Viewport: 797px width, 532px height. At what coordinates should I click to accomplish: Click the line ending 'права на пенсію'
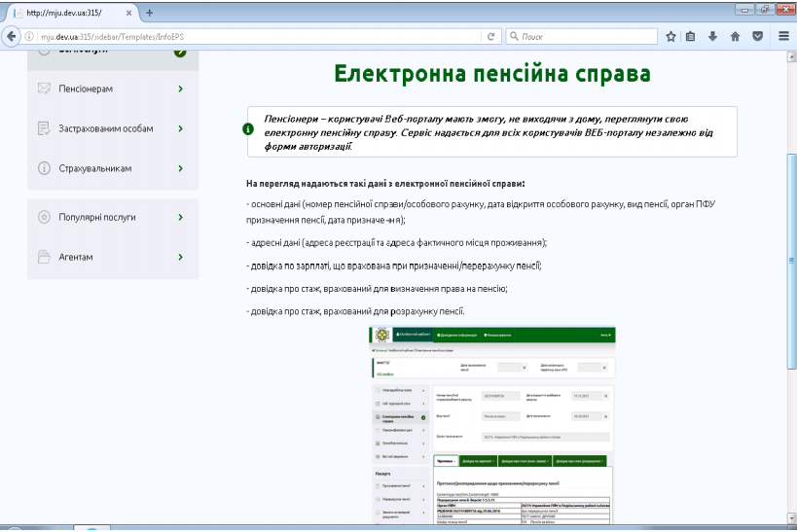pyautogui.click(x=377, y=289)
